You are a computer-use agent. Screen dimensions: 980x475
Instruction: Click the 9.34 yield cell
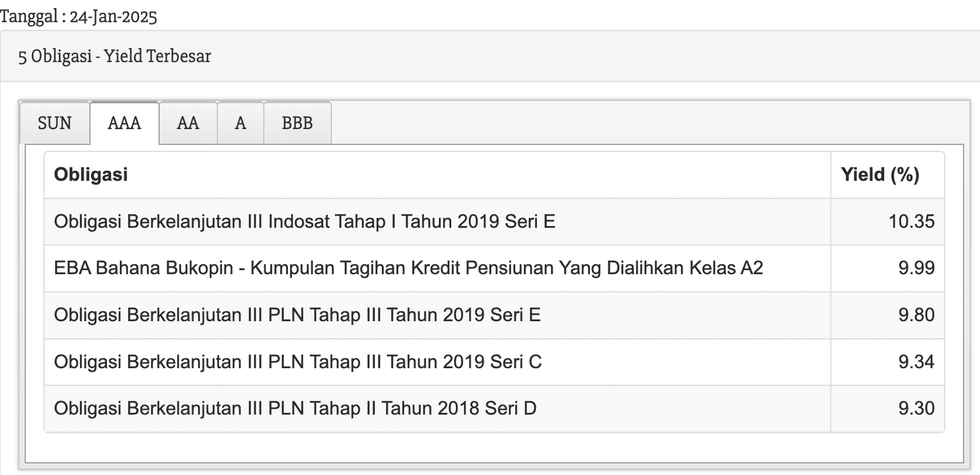coord(916,361)
